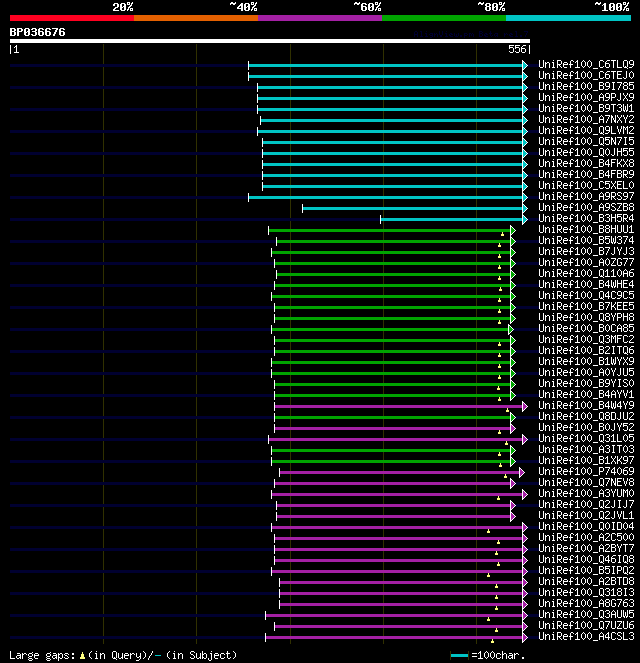The height and width of the screenshot is (663, 640).
Task: Click the purple arrowhead of UniRef100_Q2JVL1 alignment
Action: (513, 516)
